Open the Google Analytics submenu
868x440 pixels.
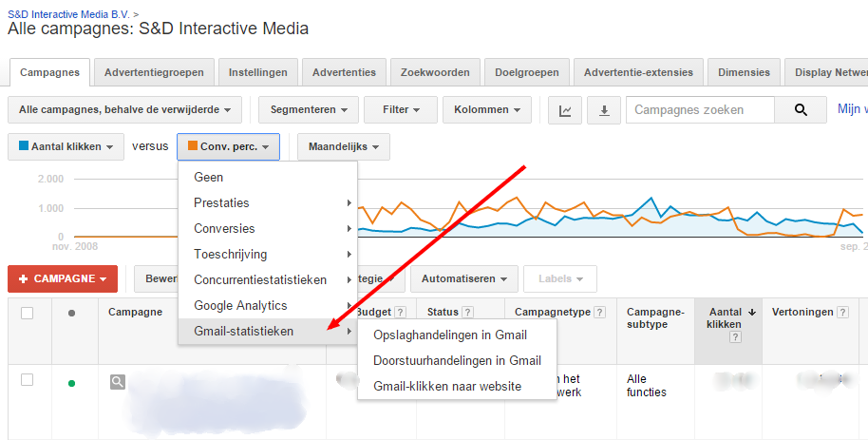268,305
